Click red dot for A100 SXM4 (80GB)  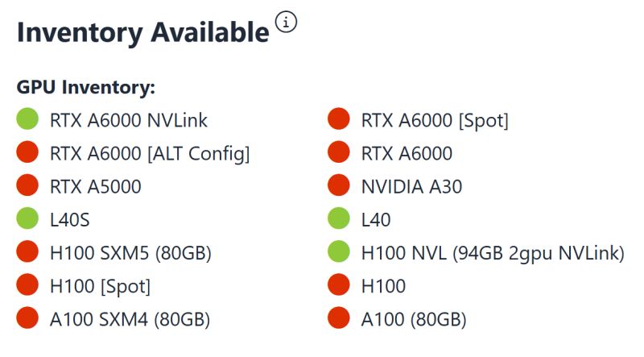27,318
